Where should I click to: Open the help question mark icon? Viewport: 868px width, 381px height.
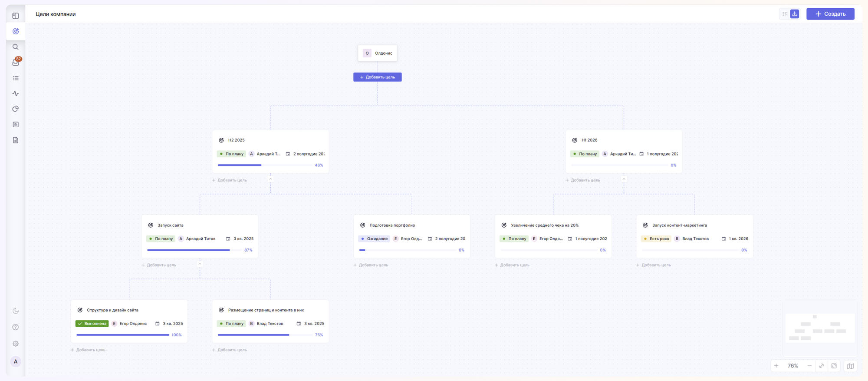click(x=16, y=327)
